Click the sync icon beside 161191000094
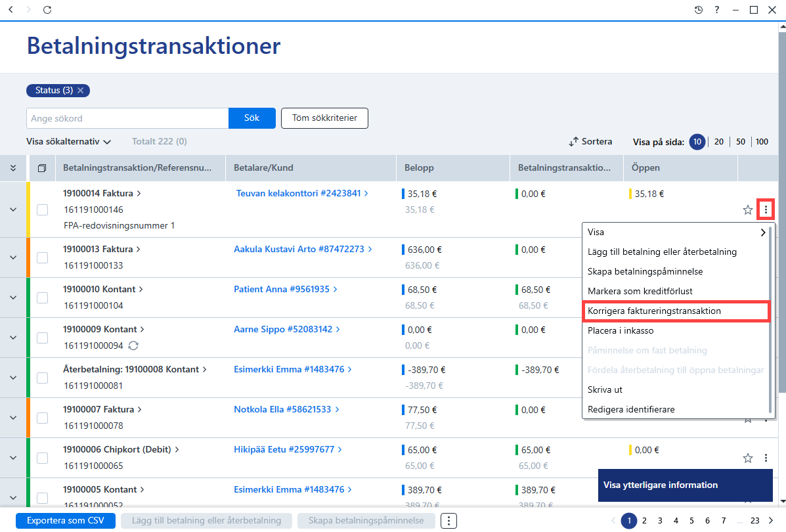The image size is (786, 532). coord(133,345)
